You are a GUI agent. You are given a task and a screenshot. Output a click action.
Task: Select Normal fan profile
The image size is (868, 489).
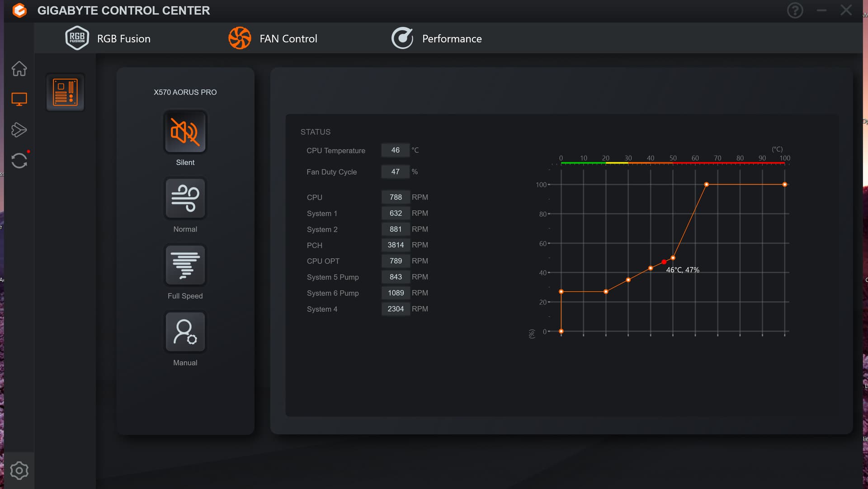click(185, 199)
